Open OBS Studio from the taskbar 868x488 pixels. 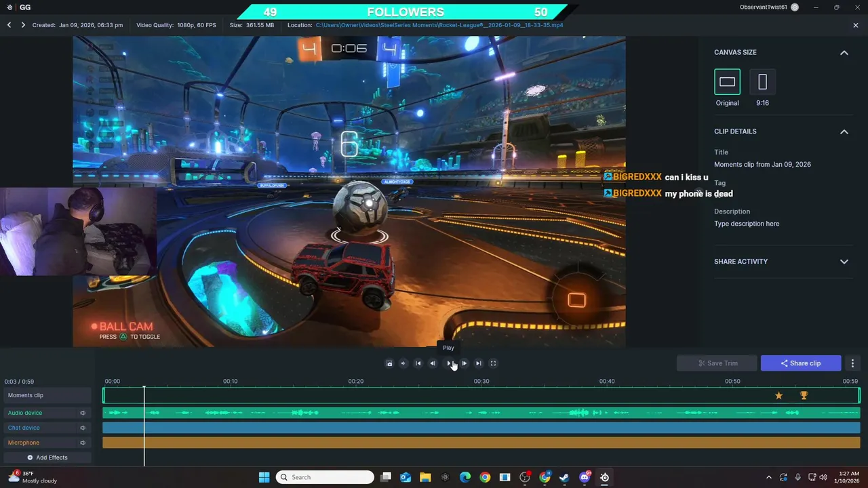tap(525, 477)
